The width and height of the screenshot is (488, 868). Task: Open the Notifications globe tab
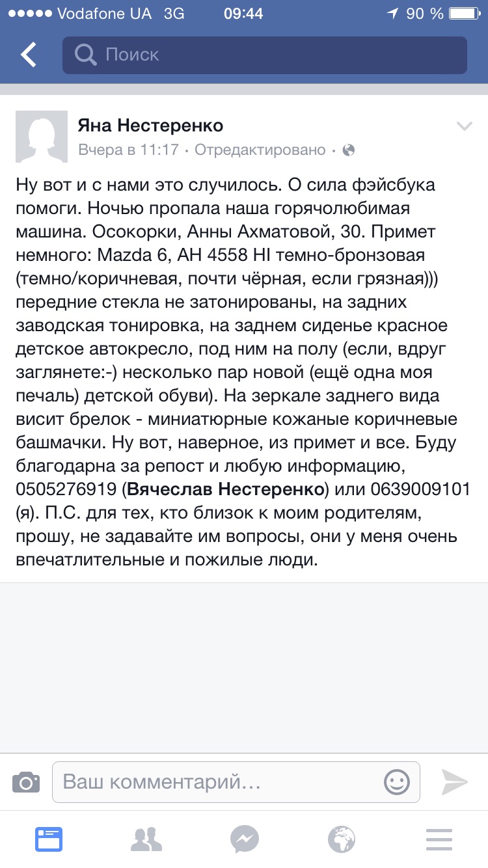[x=342, y=839]
